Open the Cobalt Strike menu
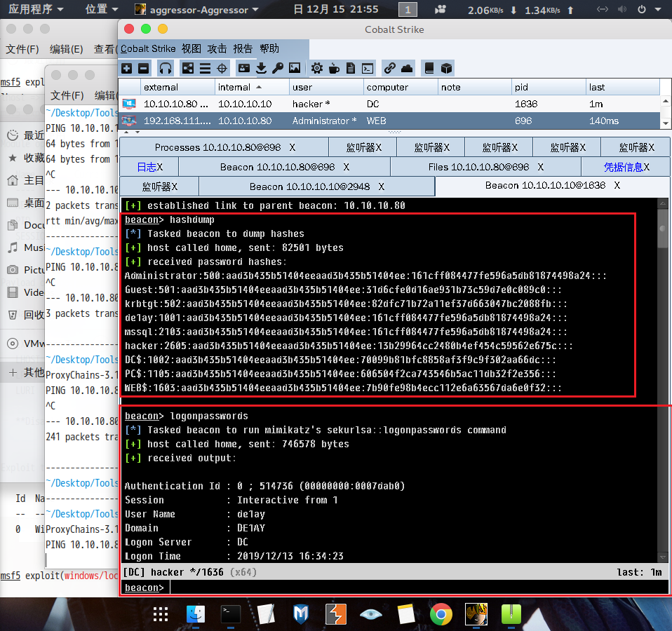 [x=148, y=48]
